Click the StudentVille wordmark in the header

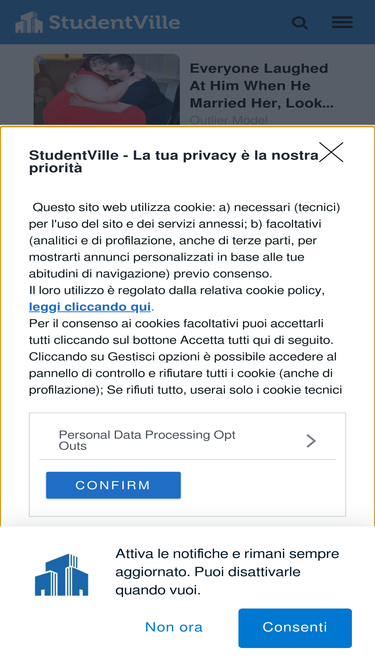click(x=114, y=22)
